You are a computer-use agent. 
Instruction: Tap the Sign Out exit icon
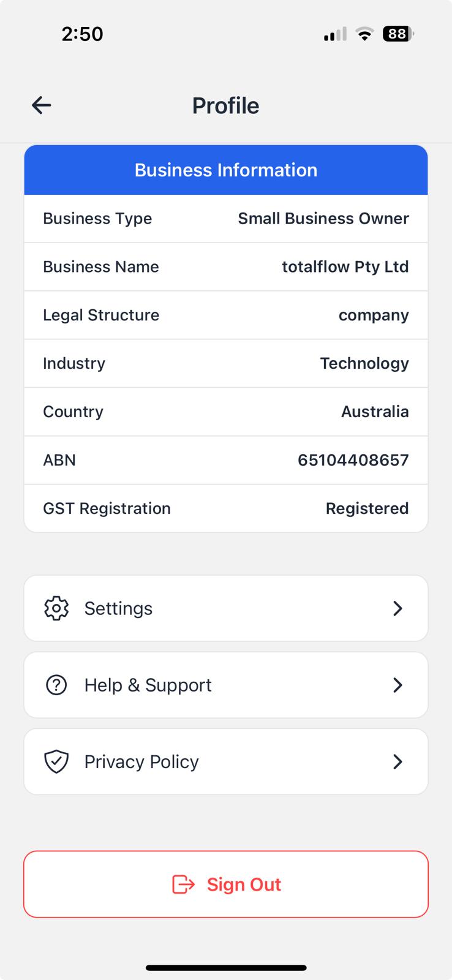[183, 884]
